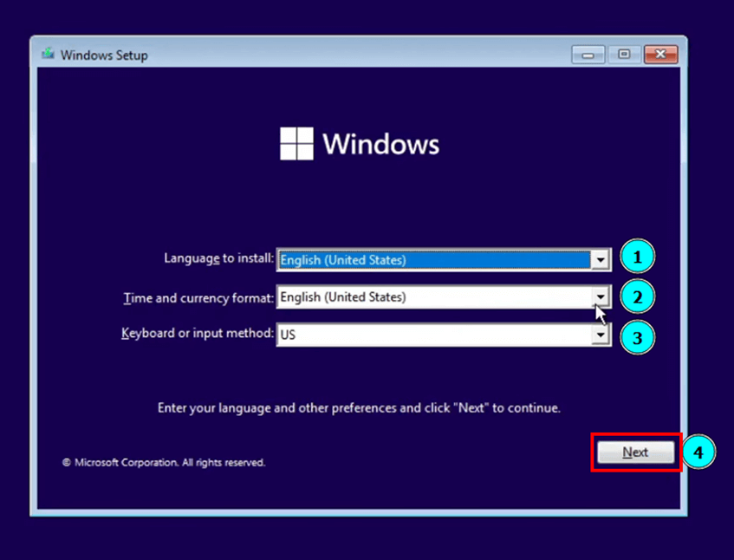Viewport: 734px width, 560px height.
Task: Expand the Time and currency format dropdown
Action: click(x=600, y=296)
